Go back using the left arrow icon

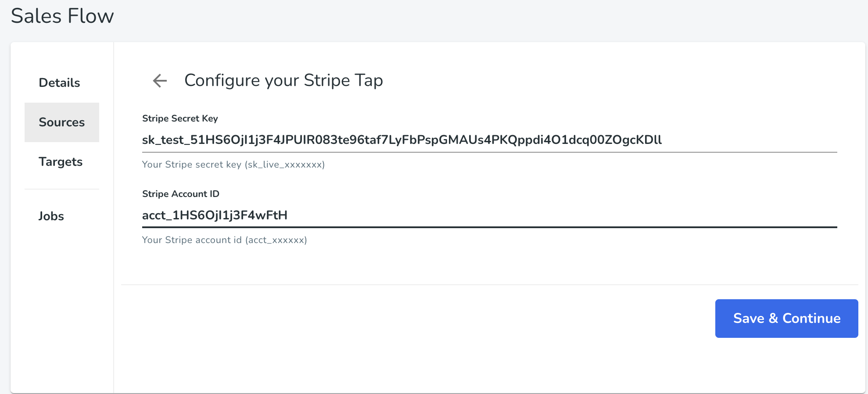(x=160, y=81)
